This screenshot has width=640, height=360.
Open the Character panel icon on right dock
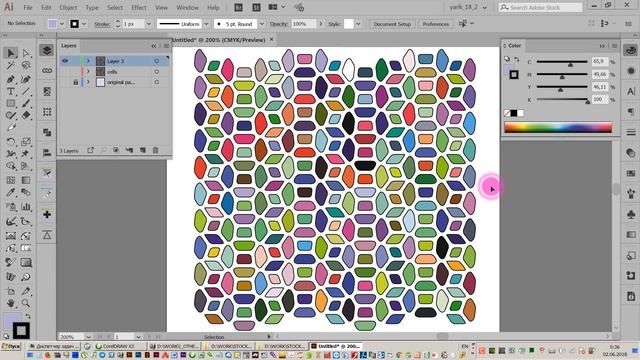pos(631,91)
